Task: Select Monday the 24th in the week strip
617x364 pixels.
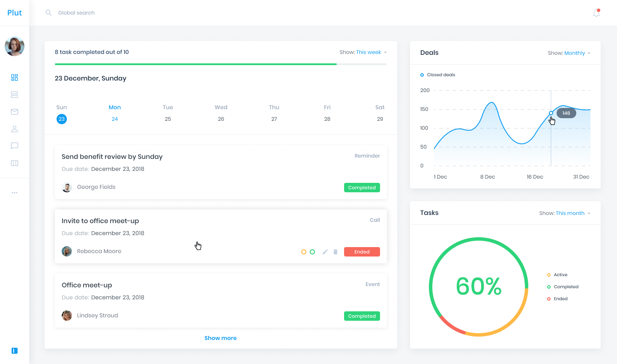Action: (115, 119)
